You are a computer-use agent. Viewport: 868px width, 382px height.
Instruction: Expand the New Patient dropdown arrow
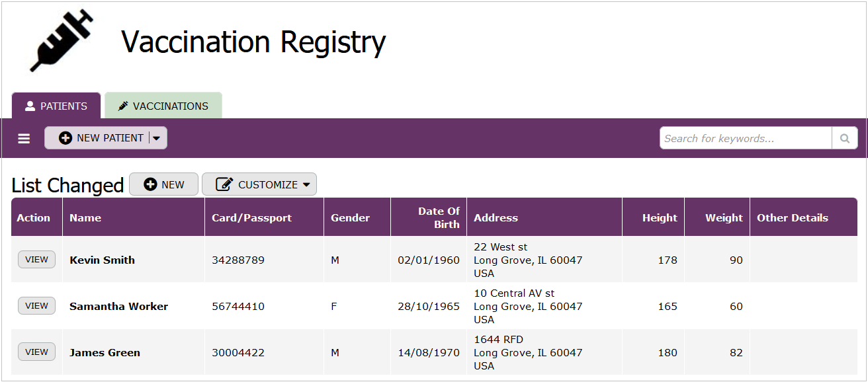[157, 138]
